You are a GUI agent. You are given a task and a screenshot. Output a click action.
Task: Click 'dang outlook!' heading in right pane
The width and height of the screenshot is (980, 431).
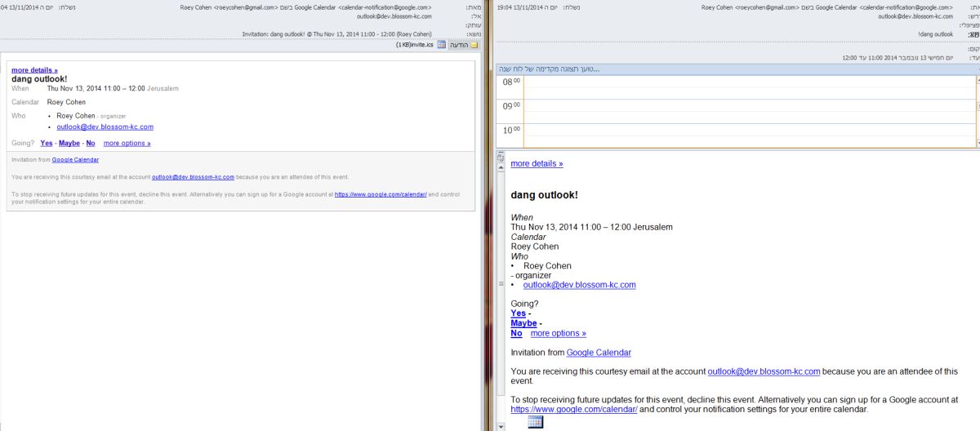(x=544, y=195)
